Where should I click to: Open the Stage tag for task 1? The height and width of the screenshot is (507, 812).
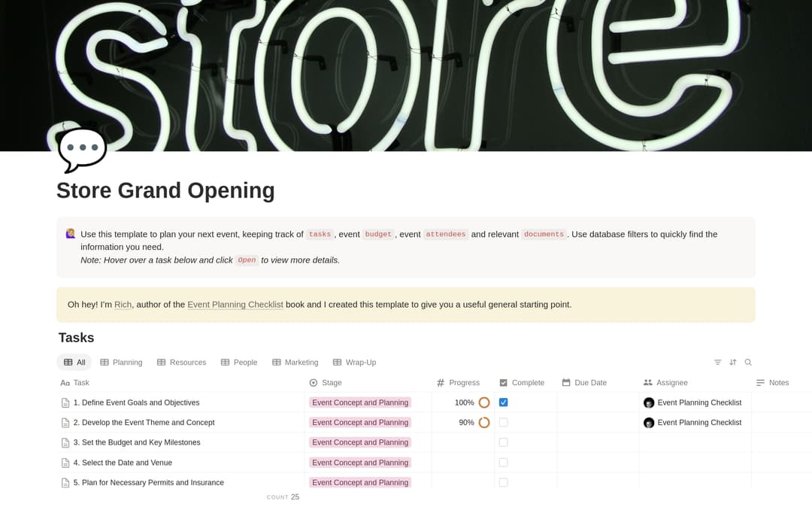click(x=360, y=402)
